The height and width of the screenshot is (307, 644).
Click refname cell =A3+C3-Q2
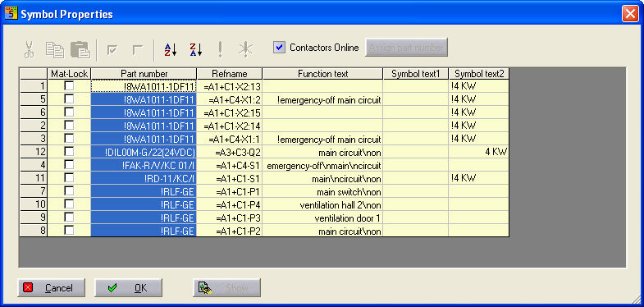pyautogui.click(x=230, y=152)
